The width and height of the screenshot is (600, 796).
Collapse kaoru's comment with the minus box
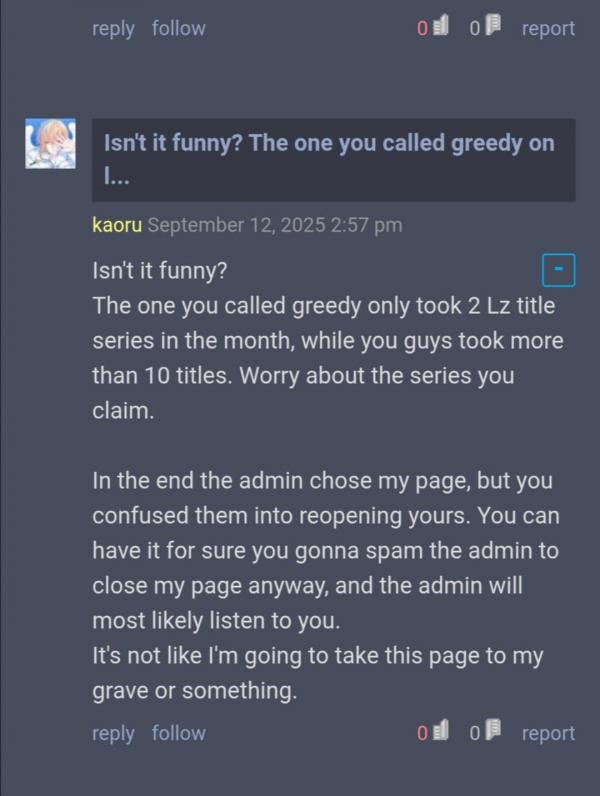tap(559, 270)
